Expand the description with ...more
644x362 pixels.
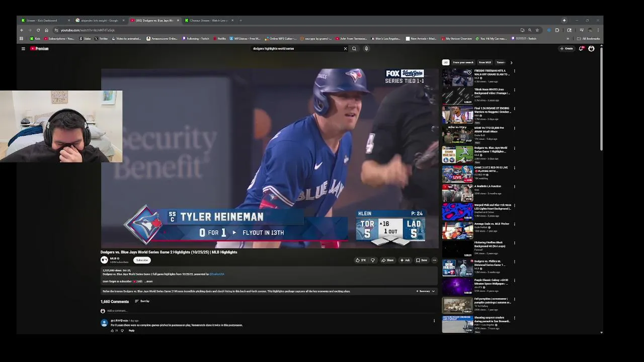pyautogui.click(x=148, y=282)
